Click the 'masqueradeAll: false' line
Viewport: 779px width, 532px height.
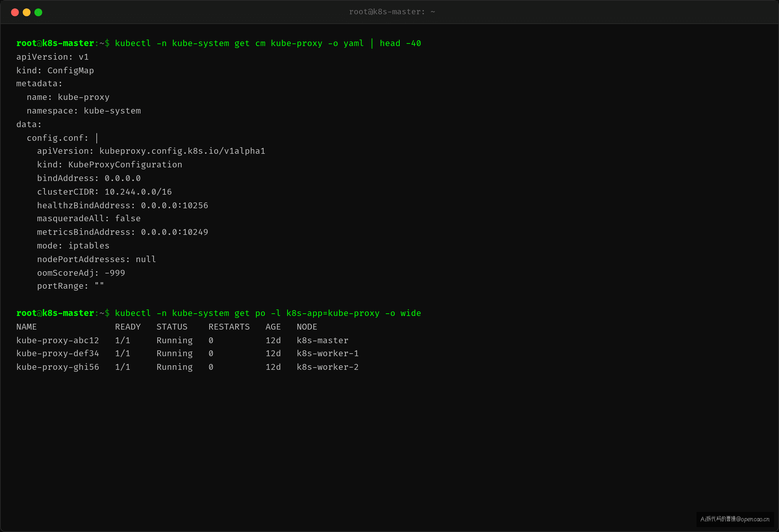coord(89,218)
